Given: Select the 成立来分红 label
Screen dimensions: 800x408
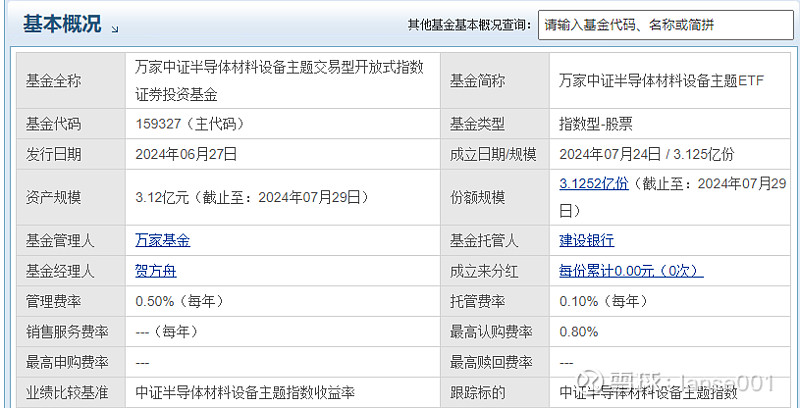Looking at the screenshot, I should [x=484, y=271].
